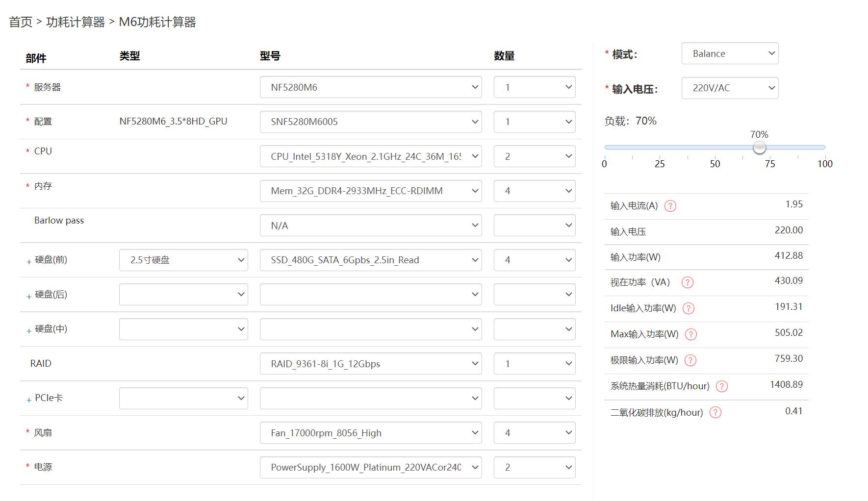Open the 2.5寸硬盘 type dropdown
This screenshot has height=501, width=868.
183,260
